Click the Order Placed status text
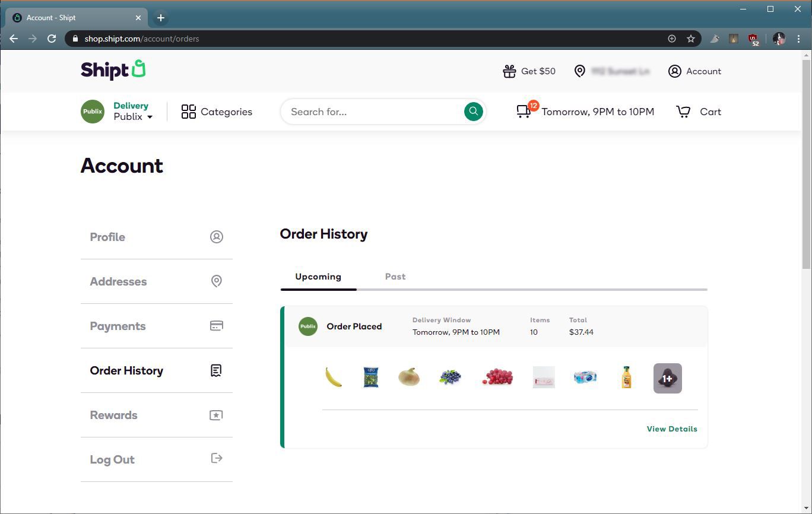 (x=354, y=326)
